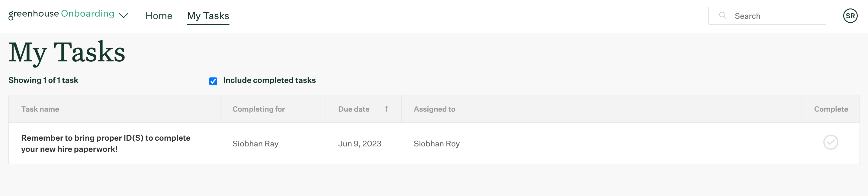Select the My Tasks tab
The width and height of the screenshot is (868, 196).
coord(208,16)
